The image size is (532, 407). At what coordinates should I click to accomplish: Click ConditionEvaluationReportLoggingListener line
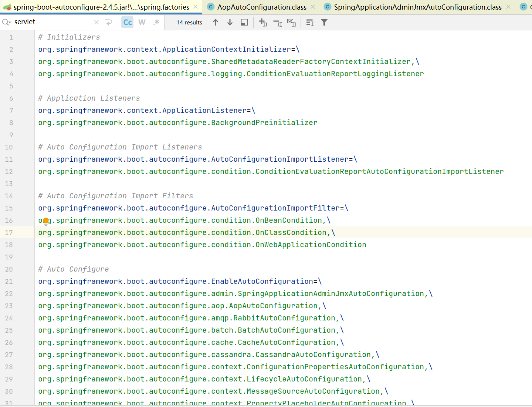coord(231,74)
